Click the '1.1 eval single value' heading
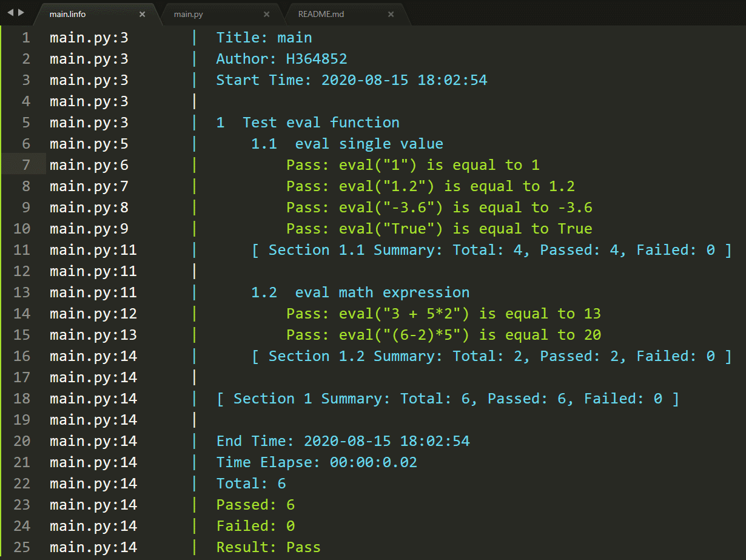The width and height of the screenshot is (746, 560). tap(347, 144)
